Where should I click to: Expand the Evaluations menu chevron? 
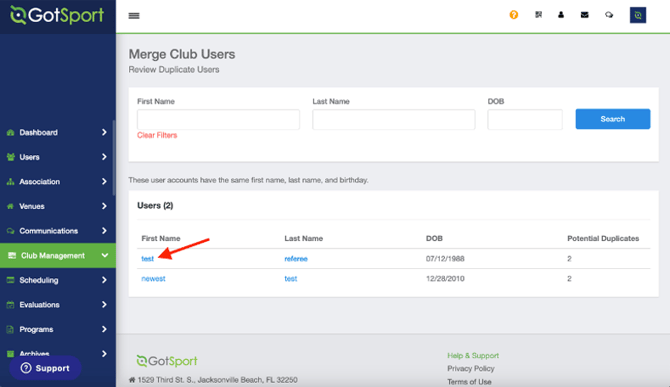tap(104, 305)
